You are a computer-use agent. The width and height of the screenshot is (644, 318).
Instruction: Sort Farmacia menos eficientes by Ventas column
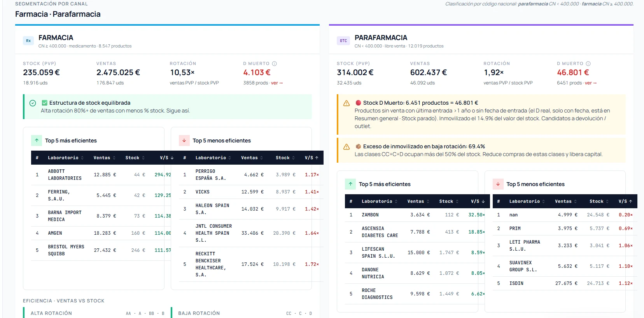pyautogui.click(x=252, y=158)
